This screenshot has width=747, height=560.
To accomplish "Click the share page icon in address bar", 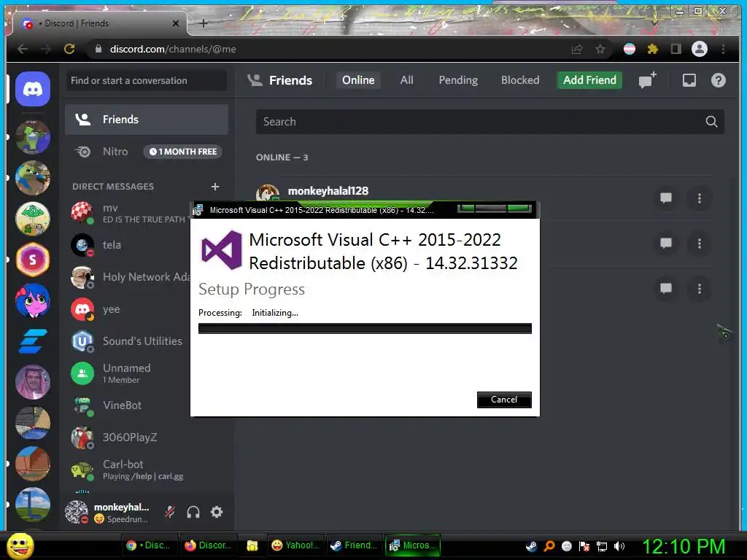I will [577, 49].
